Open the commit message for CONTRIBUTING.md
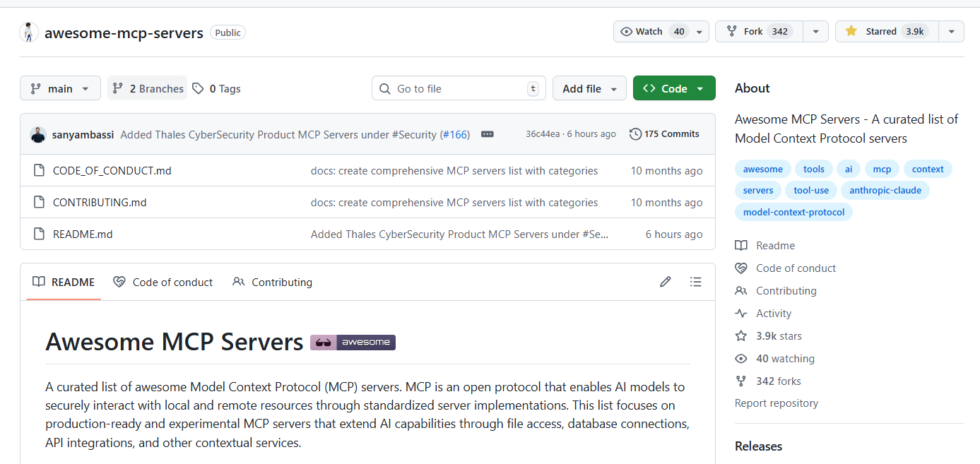This screenshot has width=980, height=464. pyautogui.click(x=454, y=202)
